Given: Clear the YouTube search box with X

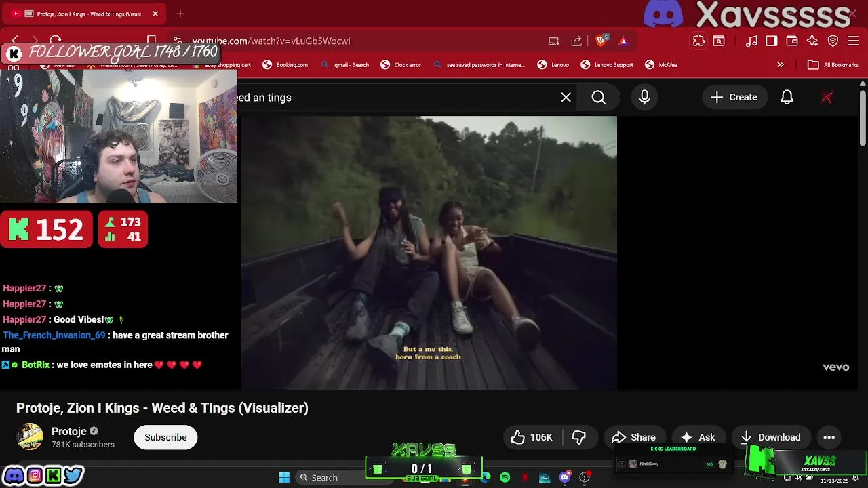Looking at the screenshot, I should pyautogui.click(x=566, y=98).
